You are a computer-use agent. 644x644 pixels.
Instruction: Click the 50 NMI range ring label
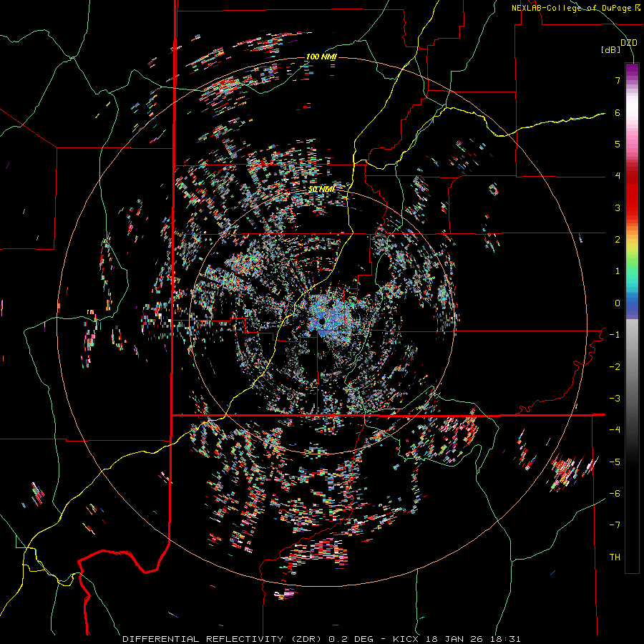[322, 189]
